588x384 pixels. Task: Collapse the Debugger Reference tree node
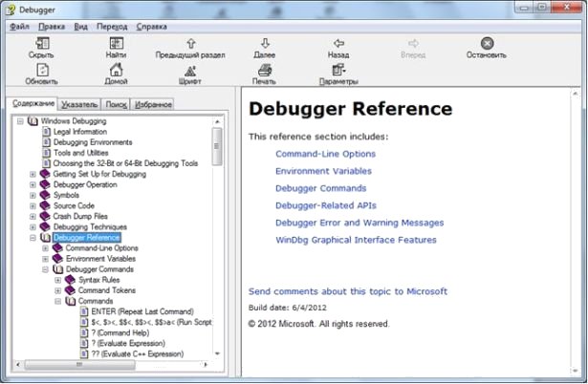click(x=33, y=237)
